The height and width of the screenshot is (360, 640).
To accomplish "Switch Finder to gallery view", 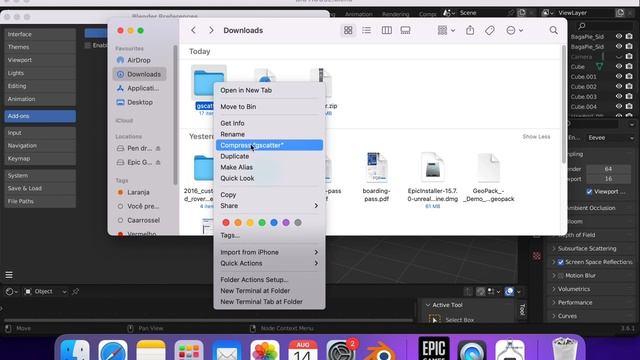I will coord(405,30).
